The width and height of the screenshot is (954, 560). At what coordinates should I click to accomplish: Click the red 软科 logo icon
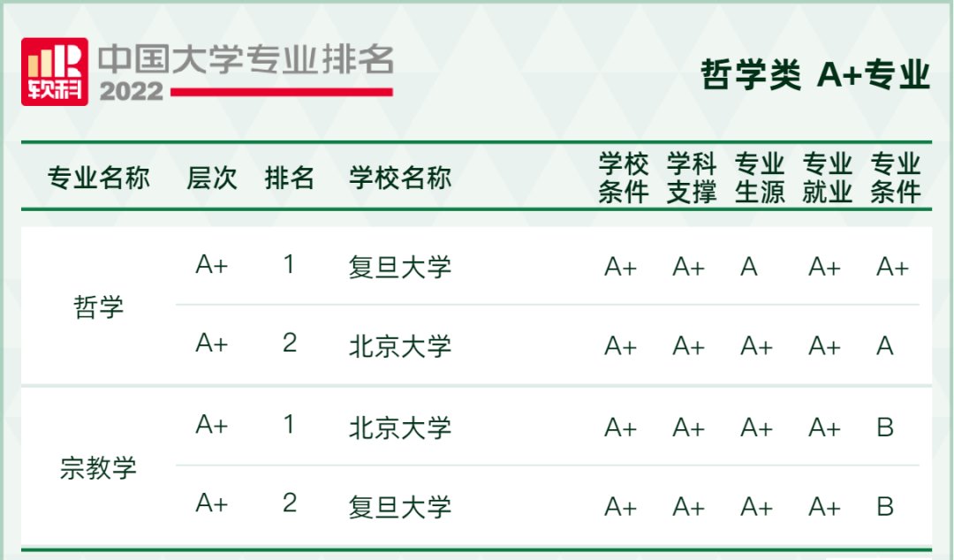click(x=55, y=72)
